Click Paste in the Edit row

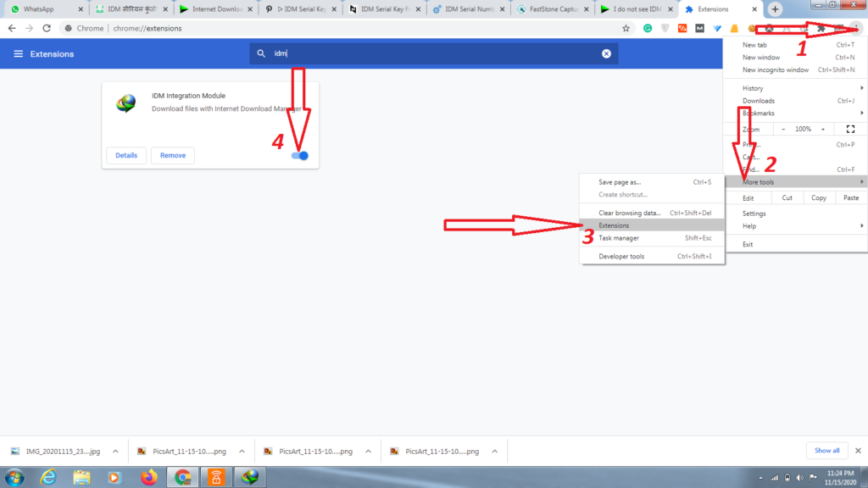click(851, 198)
